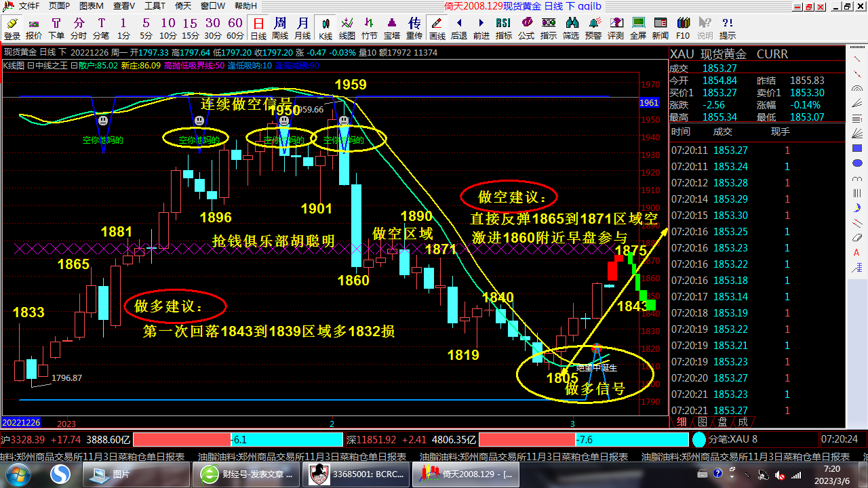The image size is (868, 488).
Task: Toggle the 日线 daily period button
Action: coord(258,28)
